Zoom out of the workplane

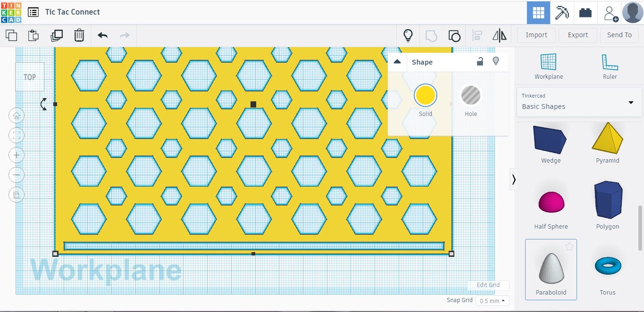(x=17, y=175)
